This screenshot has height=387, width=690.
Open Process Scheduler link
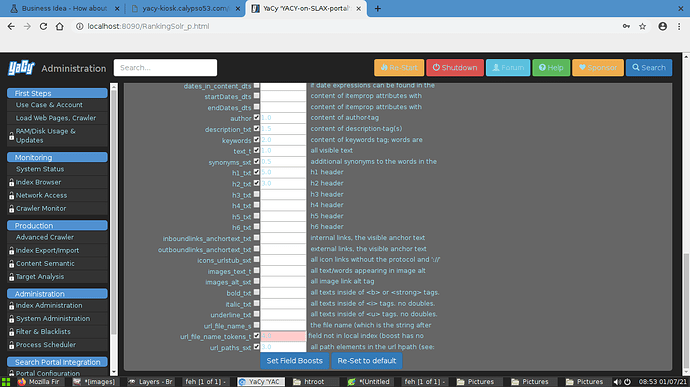tap(46, 345)
